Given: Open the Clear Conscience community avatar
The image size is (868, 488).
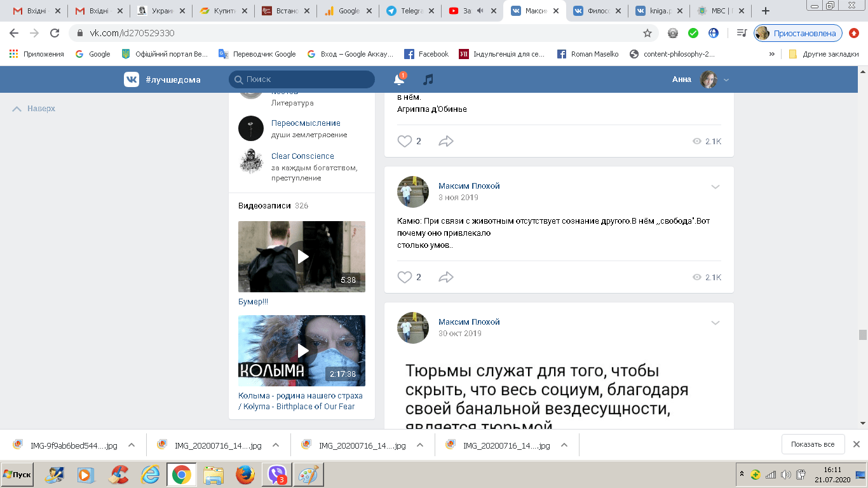Looking at the screenshot, I should click(251, 161).
